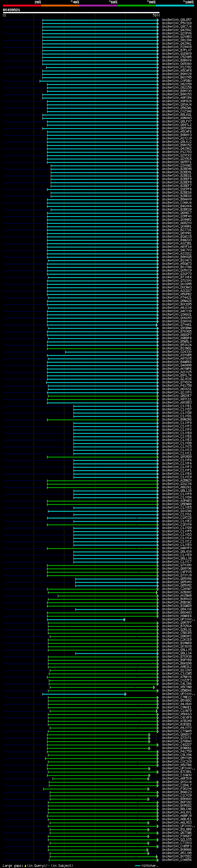Choose hit UniRef100_Q10Z46
This screenshot has width=197, height=868.
(176, 511)
